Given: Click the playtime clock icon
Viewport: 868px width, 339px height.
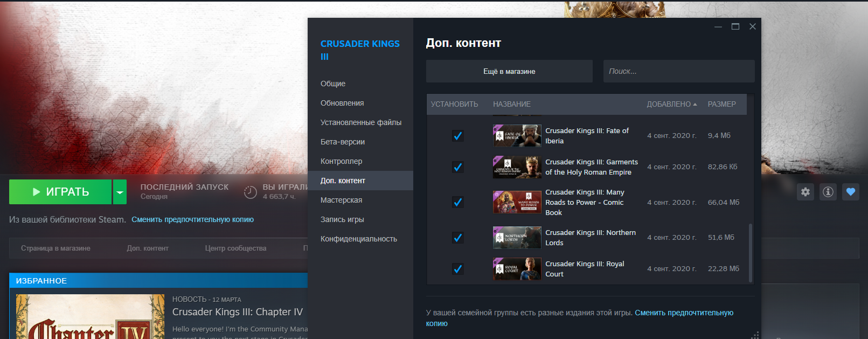Looking at the screenshot, I should pyautogui.click(x=250, y=192).
